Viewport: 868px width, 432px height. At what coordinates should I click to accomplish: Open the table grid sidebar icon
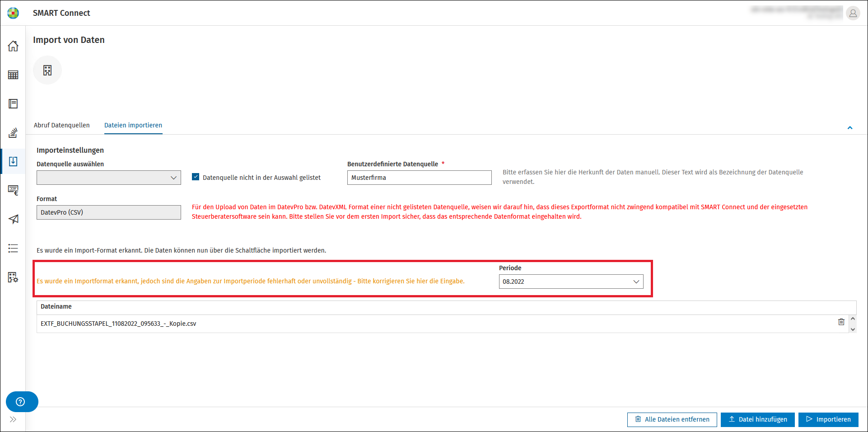(13, 75)
